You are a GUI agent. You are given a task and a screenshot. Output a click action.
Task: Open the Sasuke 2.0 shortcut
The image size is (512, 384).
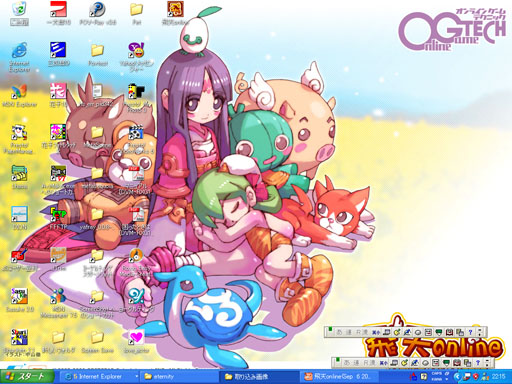coord(19,300)
